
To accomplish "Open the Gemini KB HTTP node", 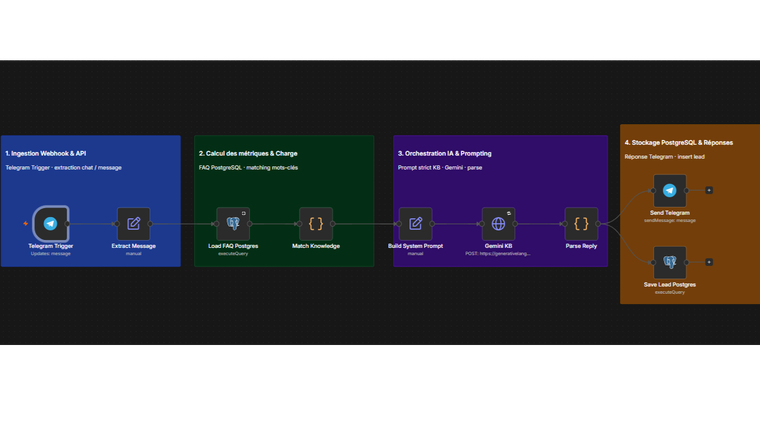I will tap(498, 223).
